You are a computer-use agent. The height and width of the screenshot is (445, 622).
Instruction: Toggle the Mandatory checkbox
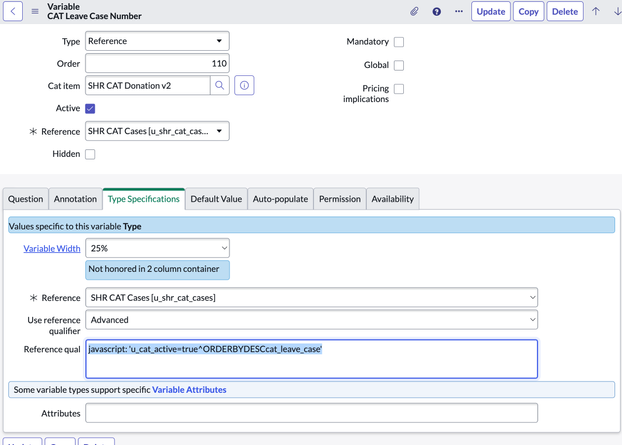pos(399,42)
